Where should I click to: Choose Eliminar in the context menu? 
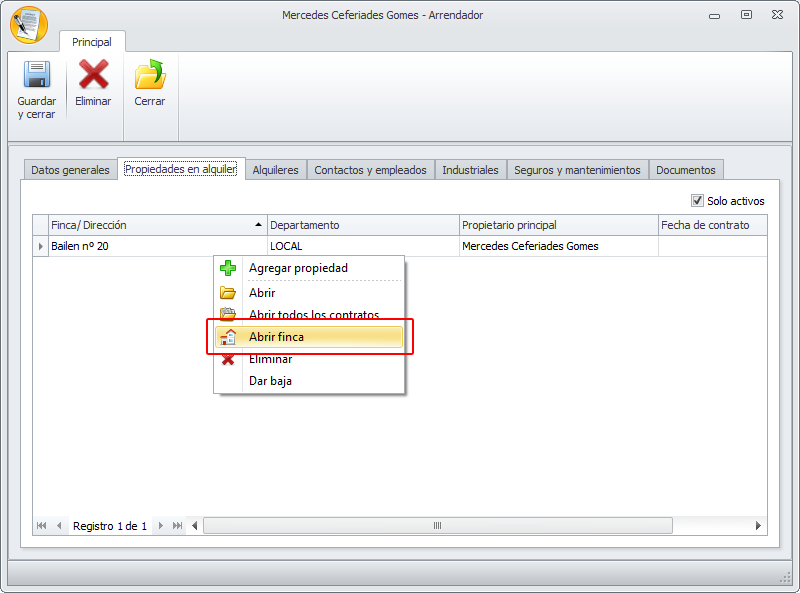coord(309,360)
